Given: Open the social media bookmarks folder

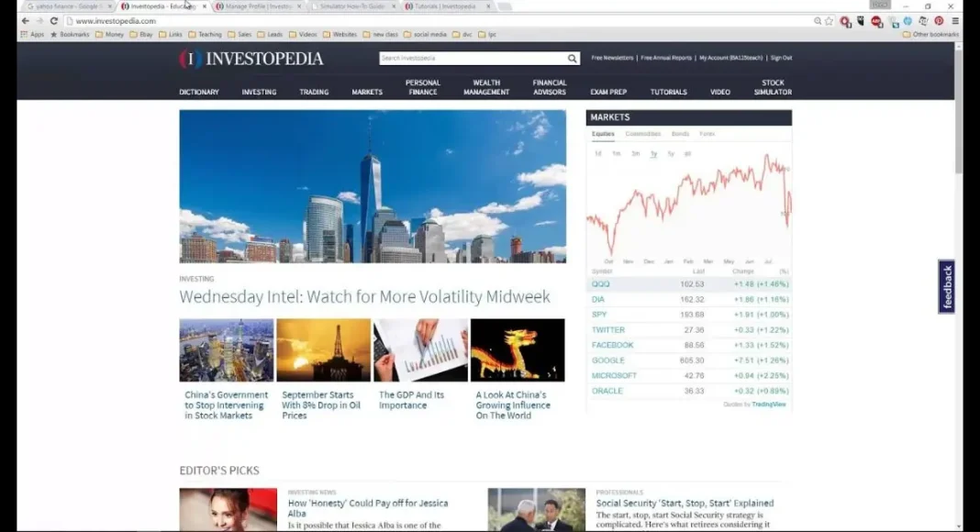Looking at the screenshot, I should coord(425,34).
